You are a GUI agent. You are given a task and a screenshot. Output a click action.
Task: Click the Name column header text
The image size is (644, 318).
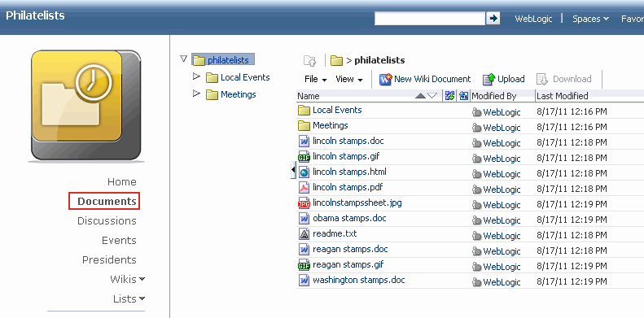309,96
